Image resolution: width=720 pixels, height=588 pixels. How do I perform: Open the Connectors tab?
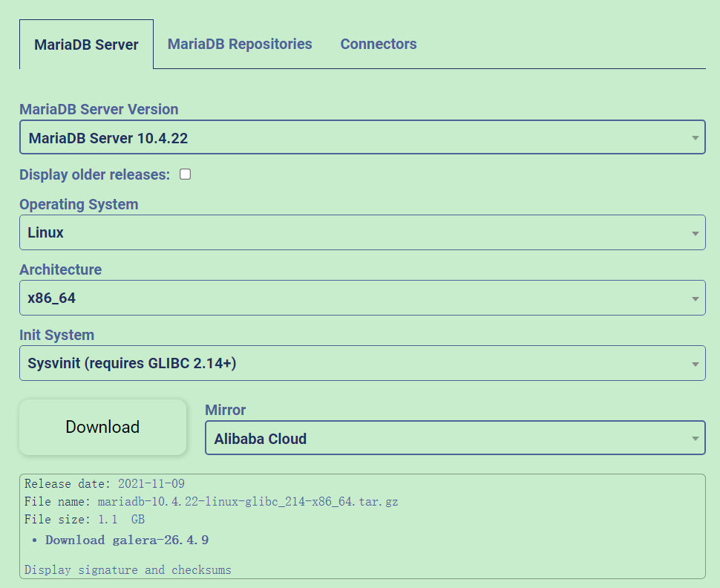[x=378, y=44]
